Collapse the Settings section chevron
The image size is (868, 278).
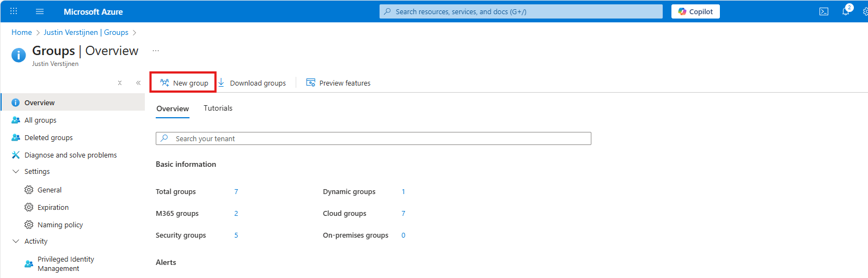tap(16, 171)
